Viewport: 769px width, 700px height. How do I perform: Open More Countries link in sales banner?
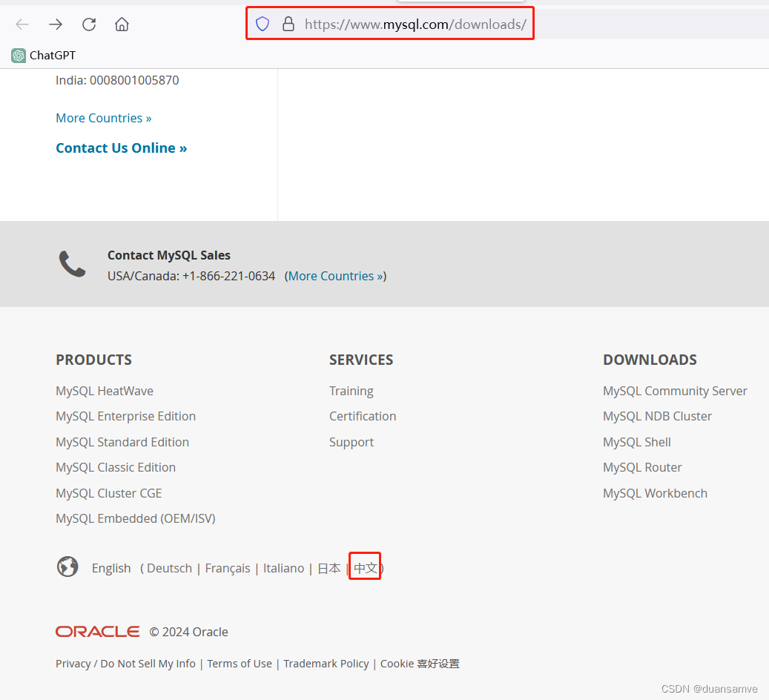[x=335, y=276]
